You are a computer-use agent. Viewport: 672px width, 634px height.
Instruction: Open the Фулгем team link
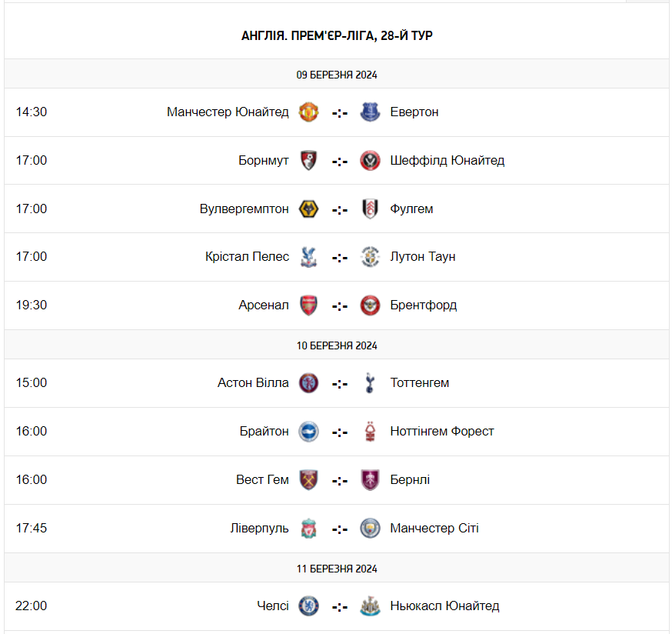[x=411, y=209]
